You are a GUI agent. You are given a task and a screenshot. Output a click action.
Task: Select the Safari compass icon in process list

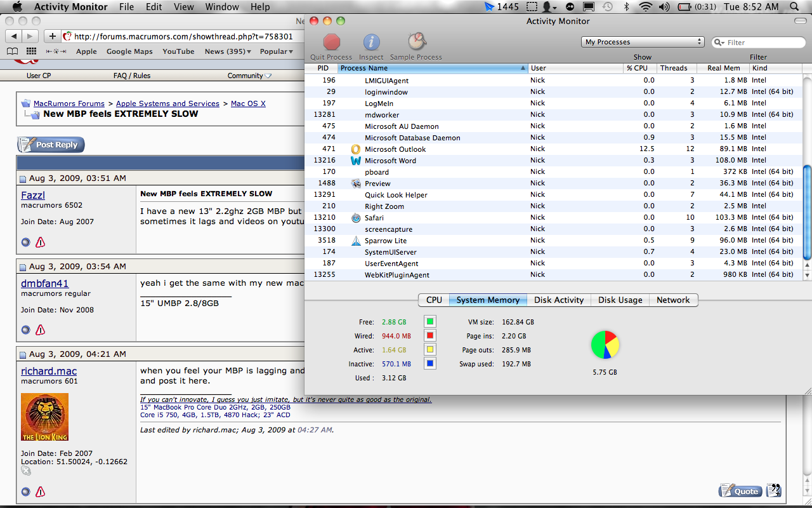356,218
